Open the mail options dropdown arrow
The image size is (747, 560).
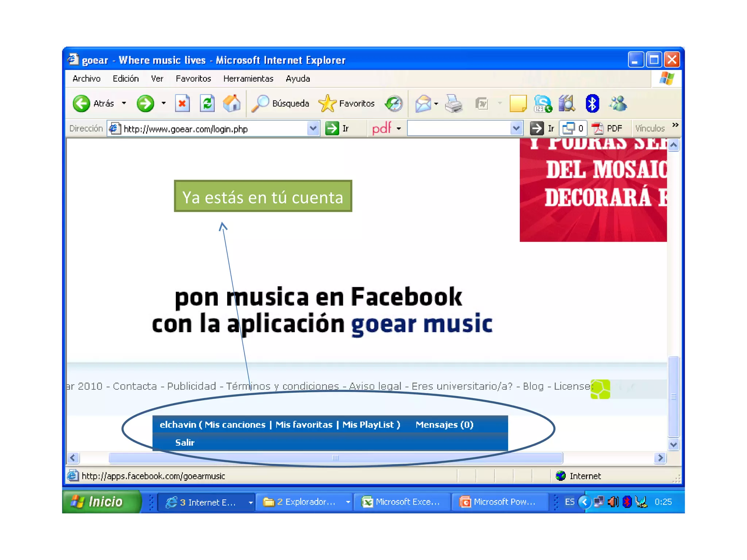pyautogui.click(x=436, y=104)
